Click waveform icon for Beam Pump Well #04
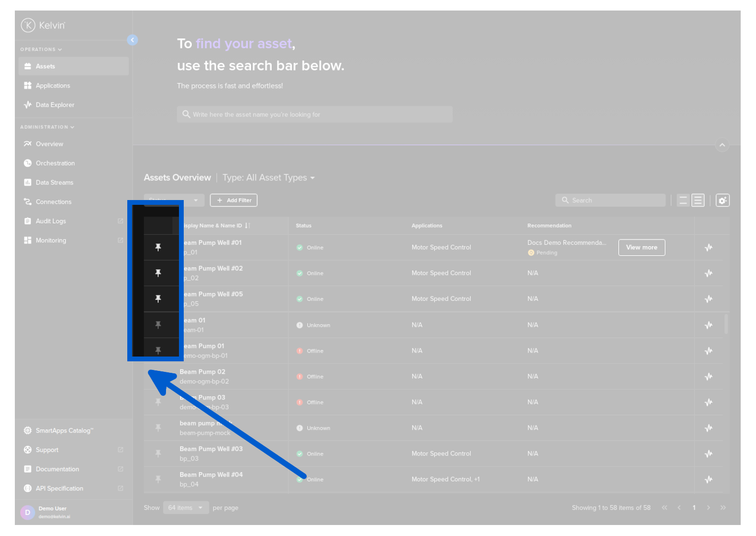 click(709, 480)
